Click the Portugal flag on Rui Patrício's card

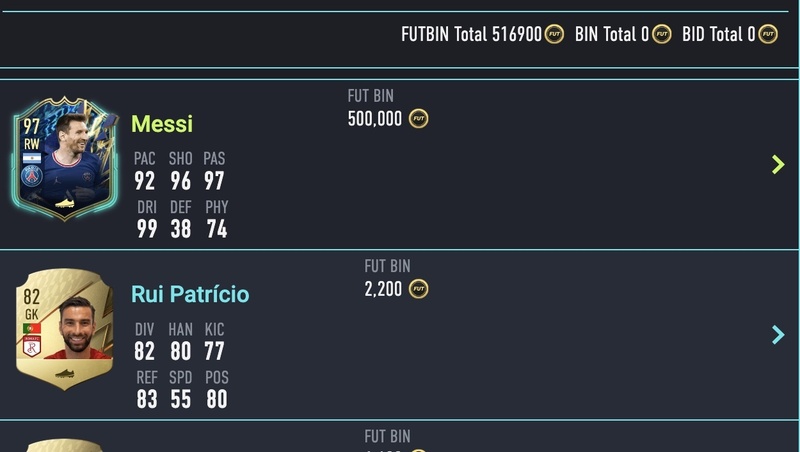click(x=32, y=328)
